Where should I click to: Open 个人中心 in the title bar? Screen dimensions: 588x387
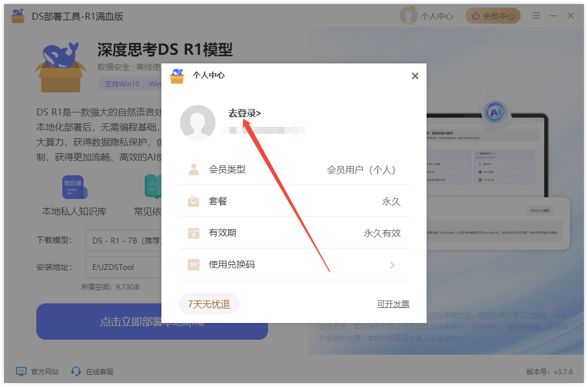[x=437, y=16]
